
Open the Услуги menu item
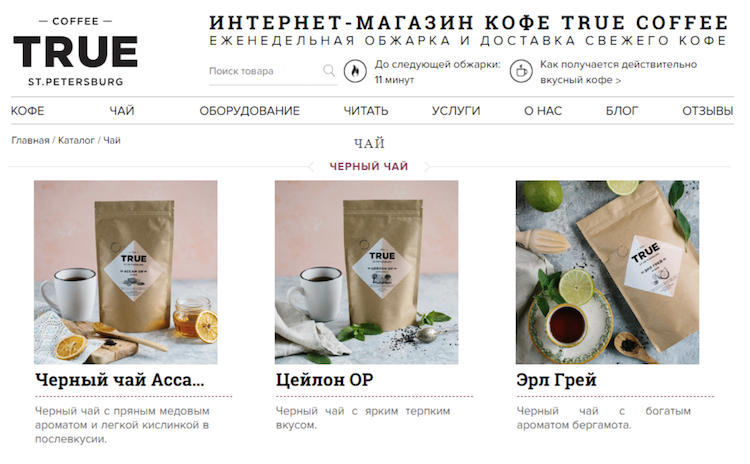[456, 111]
